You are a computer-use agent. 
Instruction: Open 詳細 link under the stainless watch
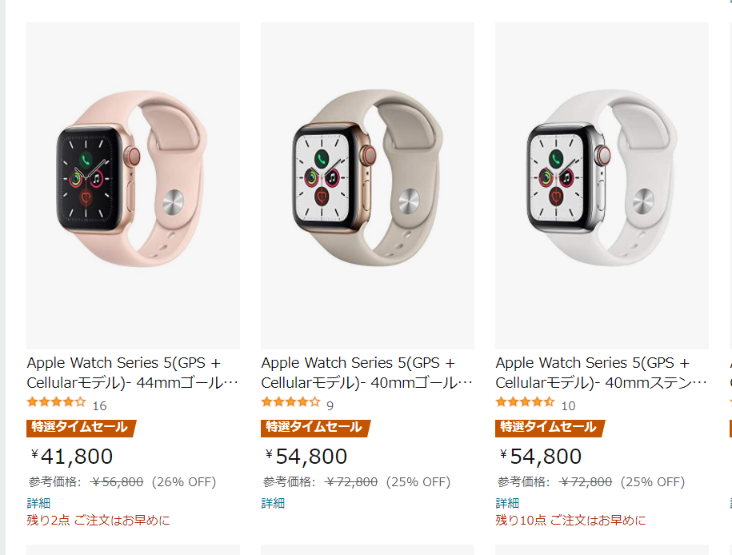coord(507,503)
